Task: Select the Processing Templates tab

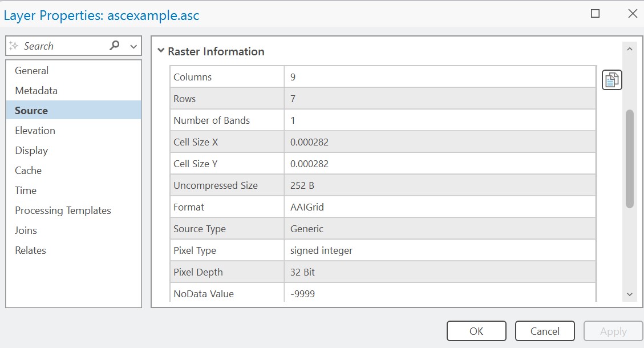Action: click(63, 211)
